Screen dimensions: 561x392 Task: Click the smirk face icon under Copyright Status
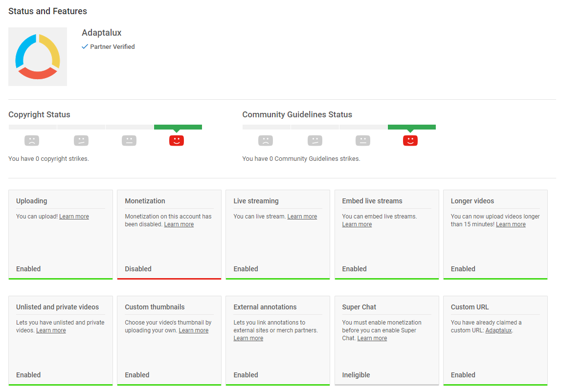click(x=81, y=141)
